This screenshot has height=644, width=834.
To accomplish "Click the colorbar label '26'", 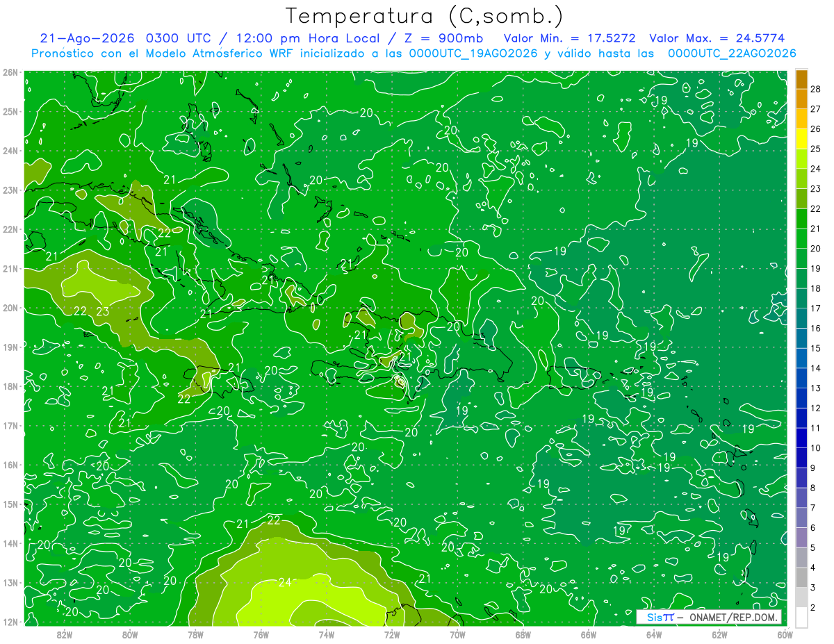I will click(x=815, y=129).
